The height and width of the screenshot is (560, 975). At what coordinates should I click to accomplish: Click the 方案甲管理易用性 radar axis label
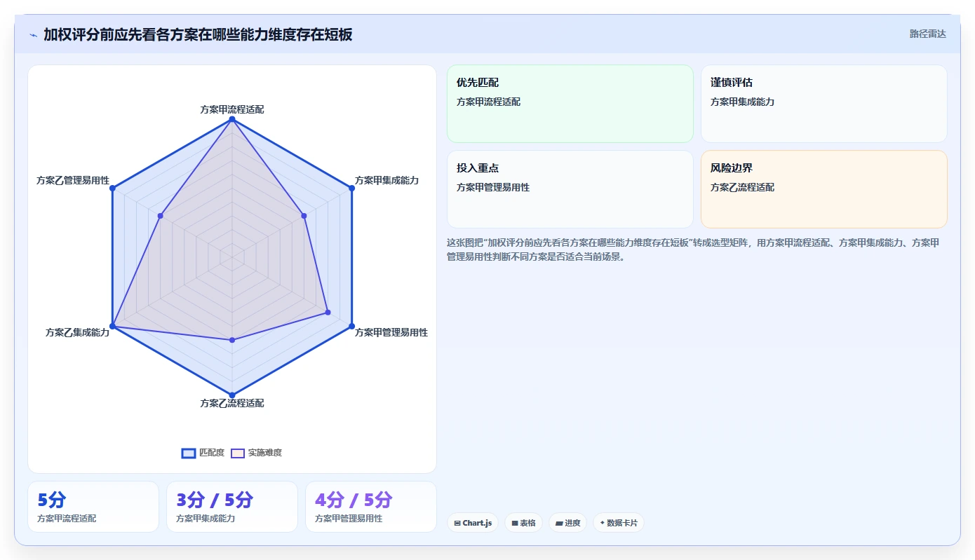(x=391, y=332)
